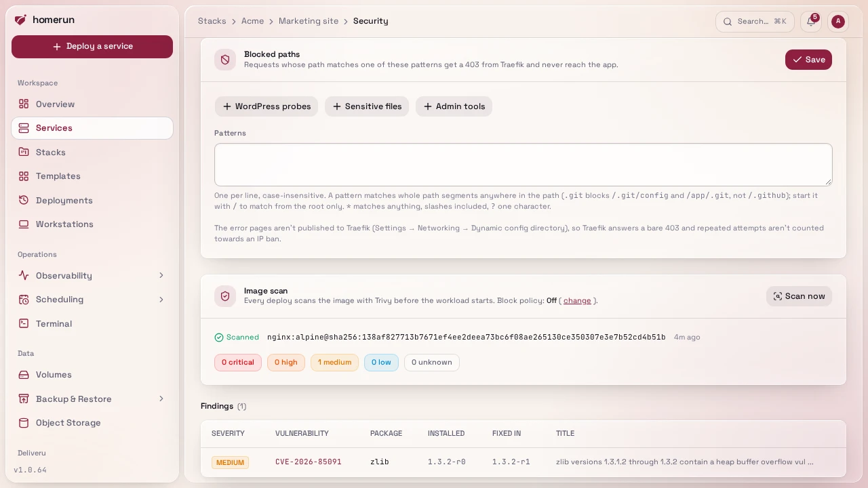Screen dimensions: 868x488
Task: Open CVE-2026-85091 link
Action: (x=309, y=462)
